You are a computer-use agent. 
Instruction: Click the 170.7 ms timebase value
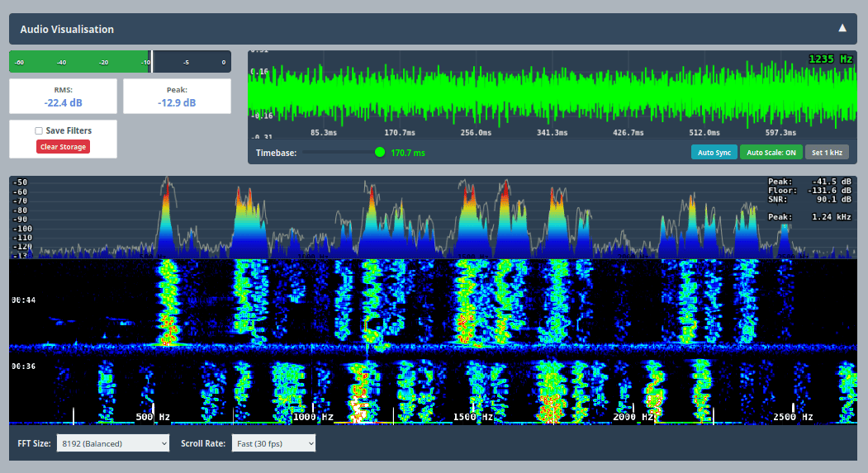(x=408, y=153)
